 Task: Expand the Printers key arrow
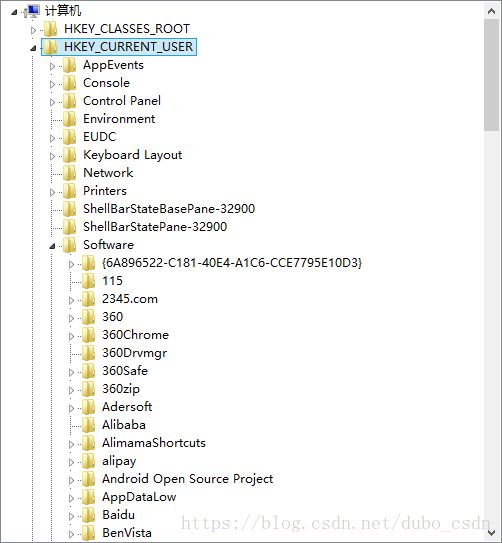[x=52, y=192]
